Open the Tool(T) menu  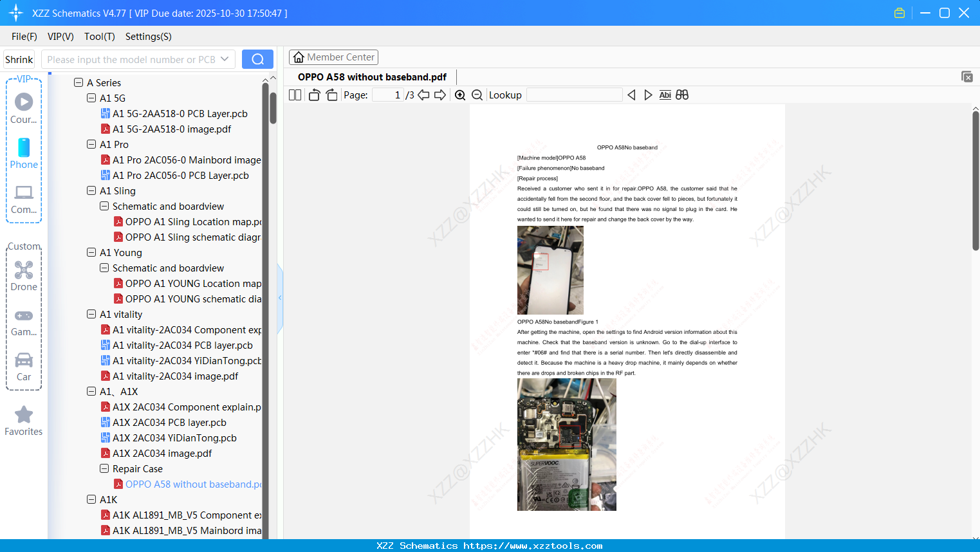coord(100,37)
